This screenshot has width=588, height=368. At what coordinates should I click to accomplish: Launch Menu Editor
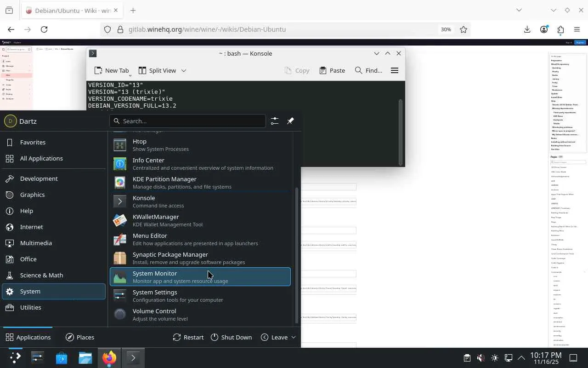(x=200, y=239)
